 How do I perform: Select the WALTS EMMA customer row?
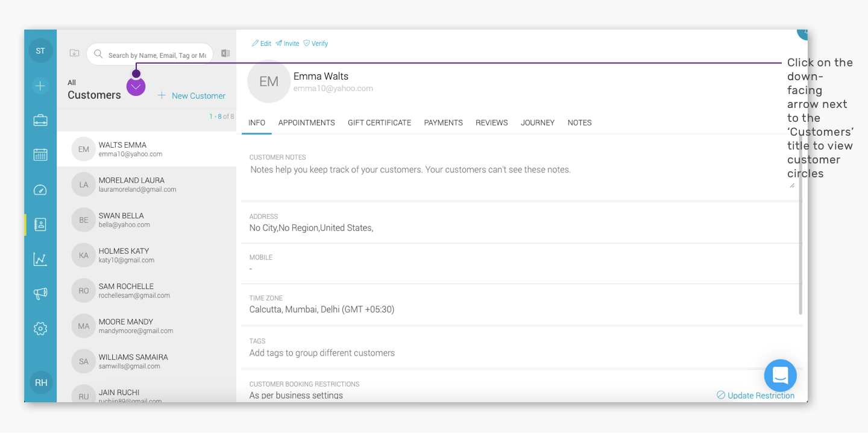coord(146,150)
